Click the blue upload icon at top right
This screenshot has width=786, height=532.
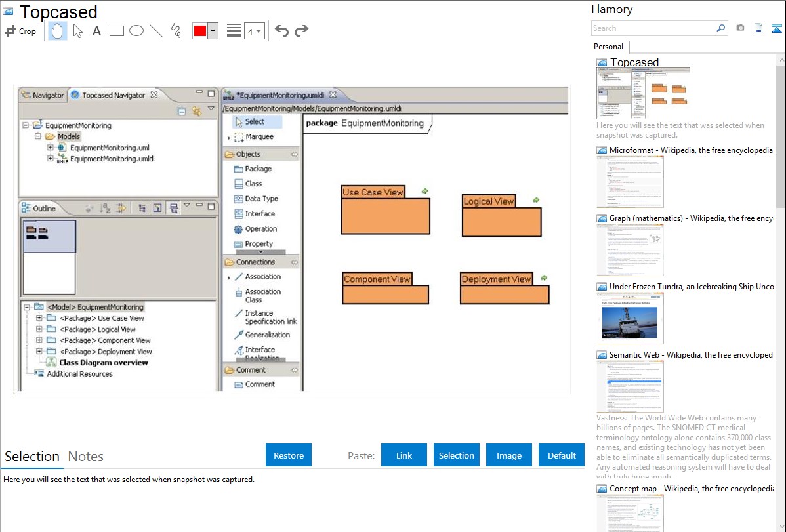(776, 28)
